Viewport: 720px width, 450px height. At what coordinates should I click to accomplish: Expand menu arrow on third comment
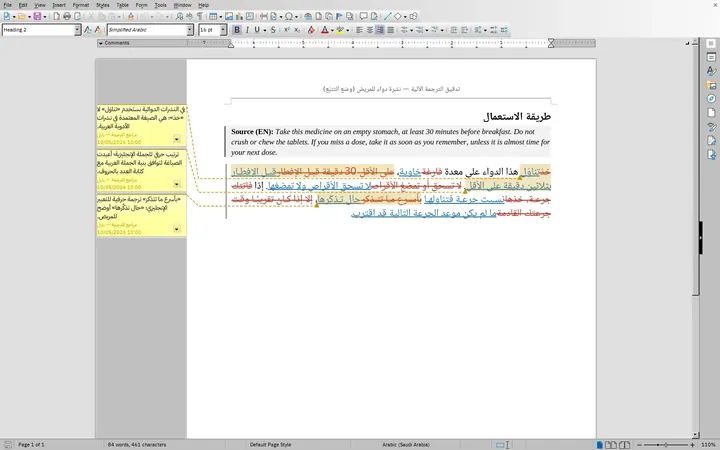point(177,229)
